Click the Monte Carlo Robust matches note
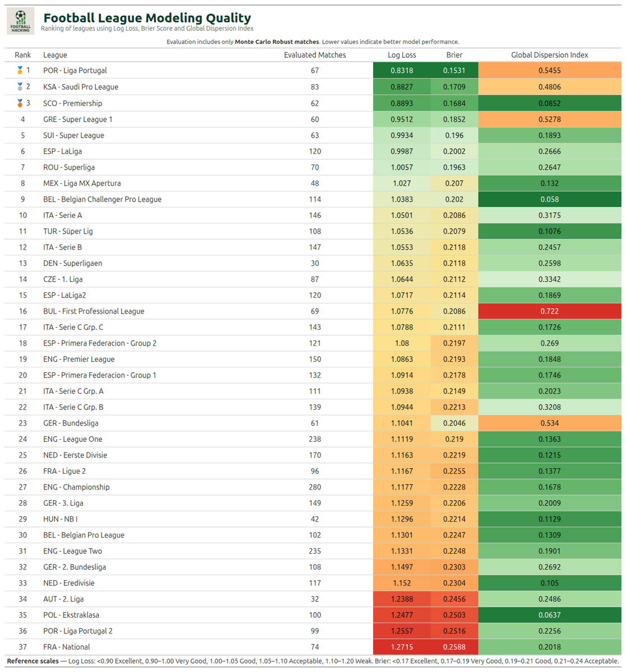 313,42
